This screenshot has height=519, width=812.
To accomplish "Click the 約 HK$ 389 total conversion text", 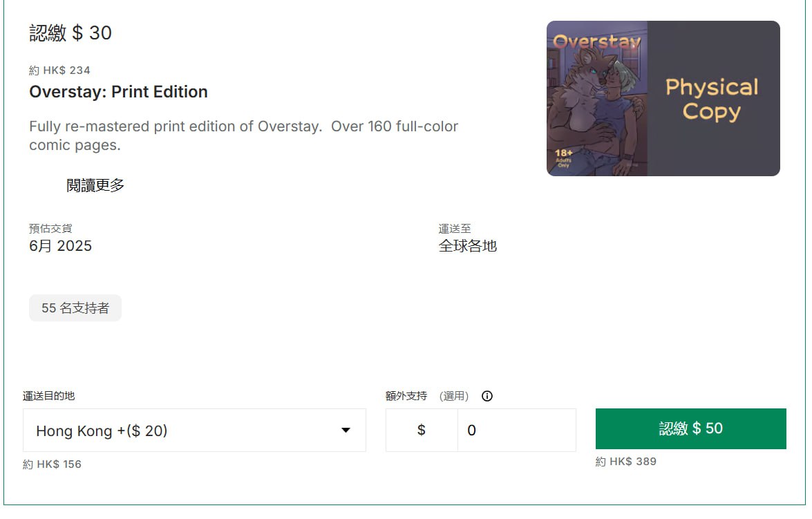I will (626, 462).
